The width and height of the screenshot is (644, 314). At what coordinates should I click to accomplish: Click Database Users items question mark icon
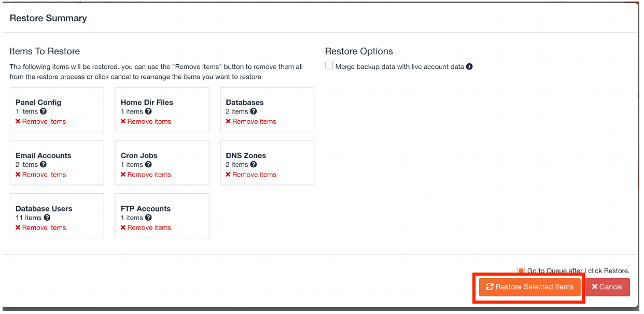tap(47, 218)
